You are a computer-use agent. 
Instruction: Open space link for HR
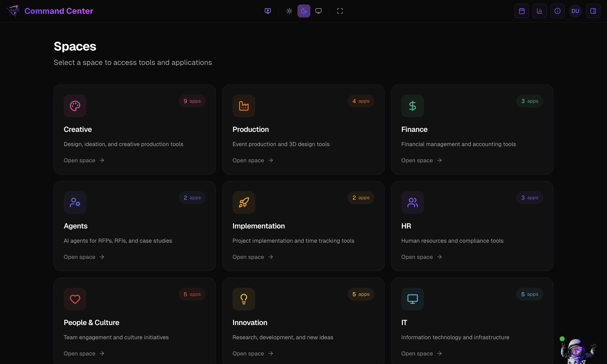[x=421, y=257]
